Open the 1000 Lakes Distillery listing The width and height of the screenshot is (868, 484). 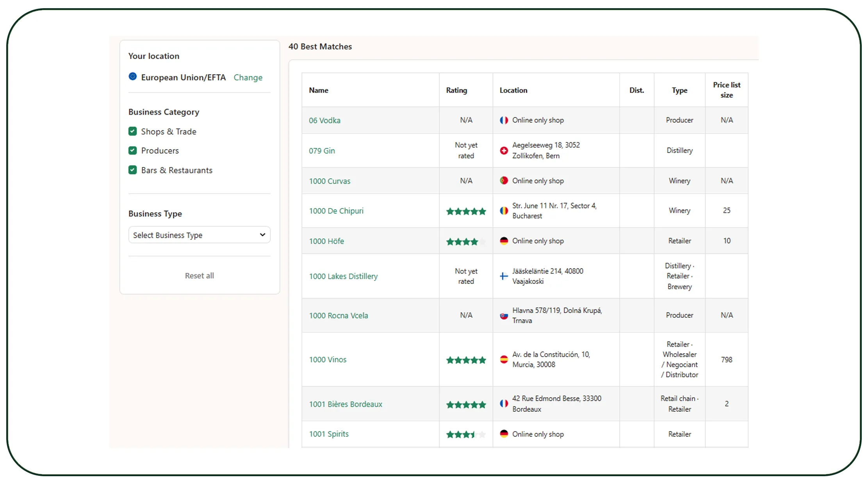(x=344, y=276)
